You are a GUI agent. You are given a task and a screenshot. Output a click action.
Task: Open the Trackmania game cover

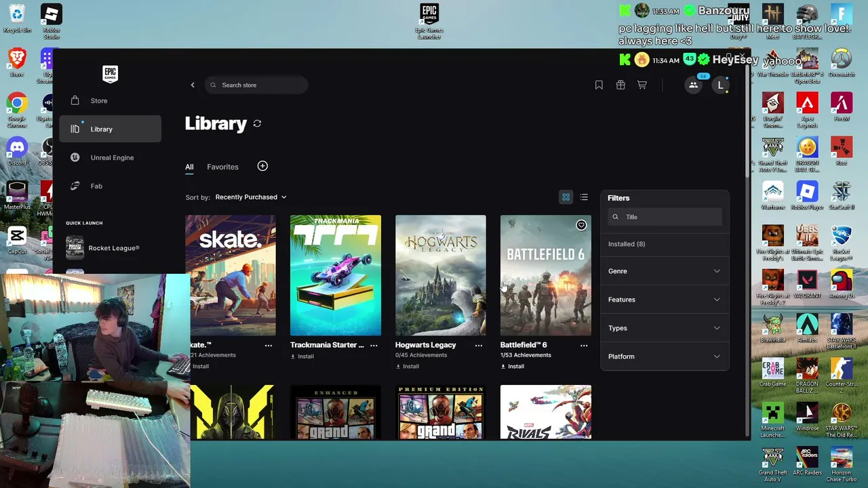click(336, 275)
